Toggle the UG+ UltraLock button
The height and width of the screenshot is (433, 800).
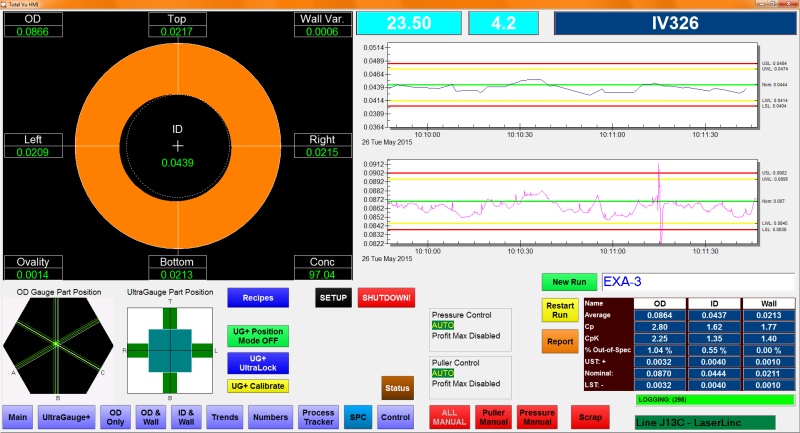pyautogui.click(x=257, y=363)
